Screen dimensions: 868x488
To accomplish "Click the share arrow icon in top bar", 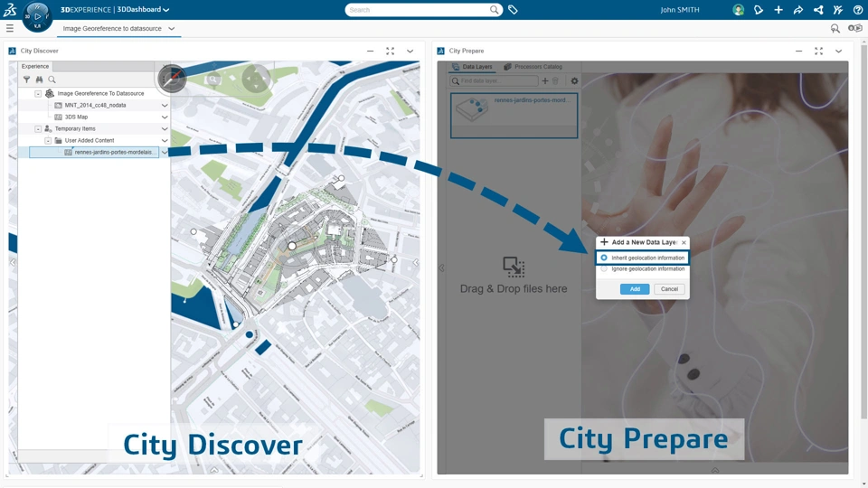I will pos(798,10).
